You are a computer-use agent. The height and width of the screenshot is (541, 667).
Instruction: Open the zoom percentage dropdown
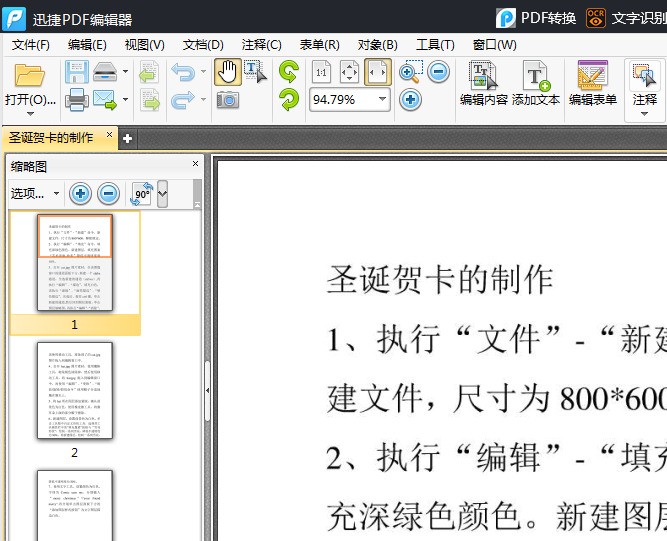[x=382, y=99]
